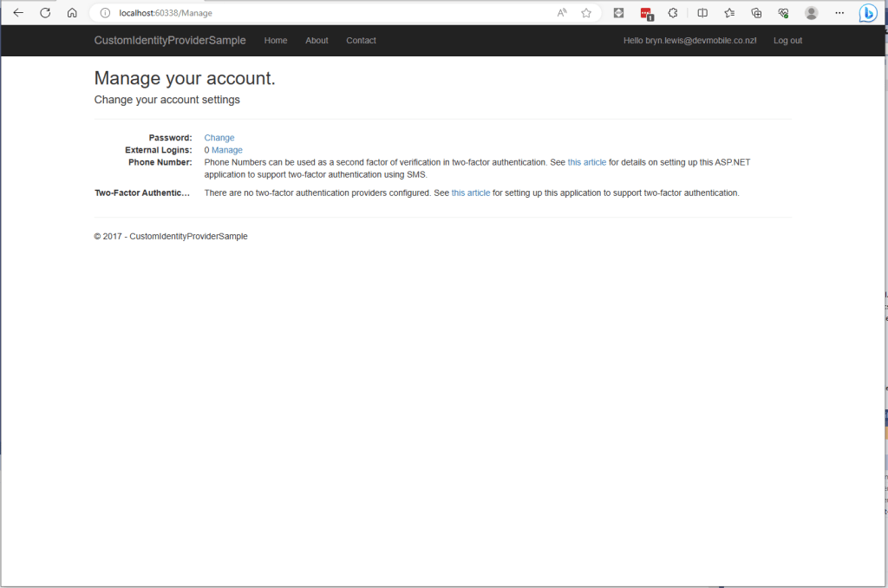The width and height of the screenshot is (888, 588).
Task: Toggle split screen view icon
Action: [x=702, y=13]
